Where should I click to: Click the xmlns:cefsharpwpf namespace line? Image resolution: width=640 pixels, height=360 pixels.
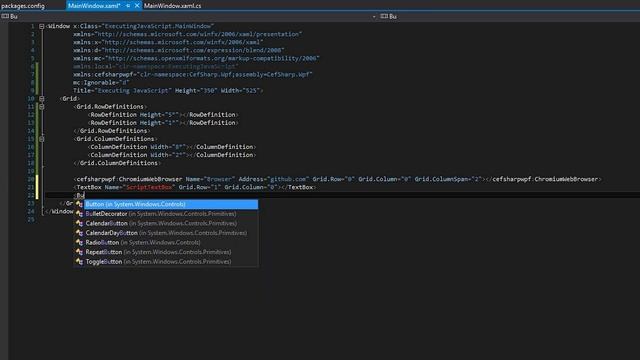(x=193, y=74)
